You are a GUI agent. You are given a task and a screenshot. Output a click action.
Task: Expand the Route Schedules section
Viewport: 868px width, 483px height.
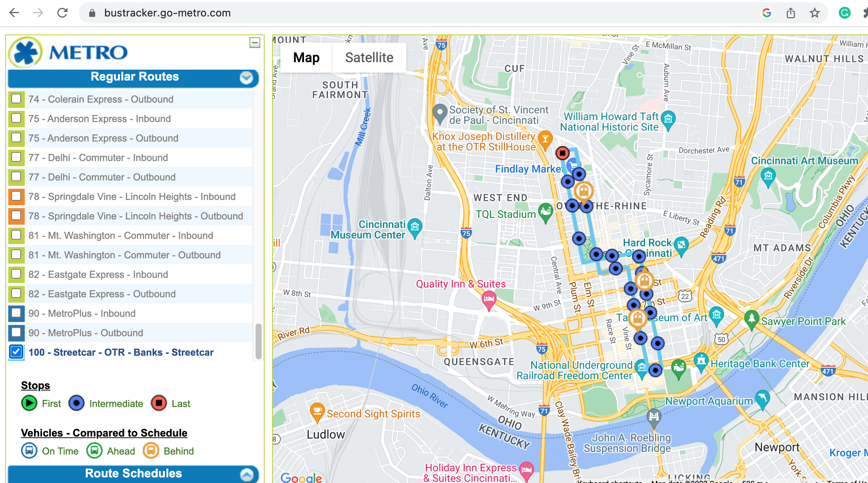tap(246, 474)
